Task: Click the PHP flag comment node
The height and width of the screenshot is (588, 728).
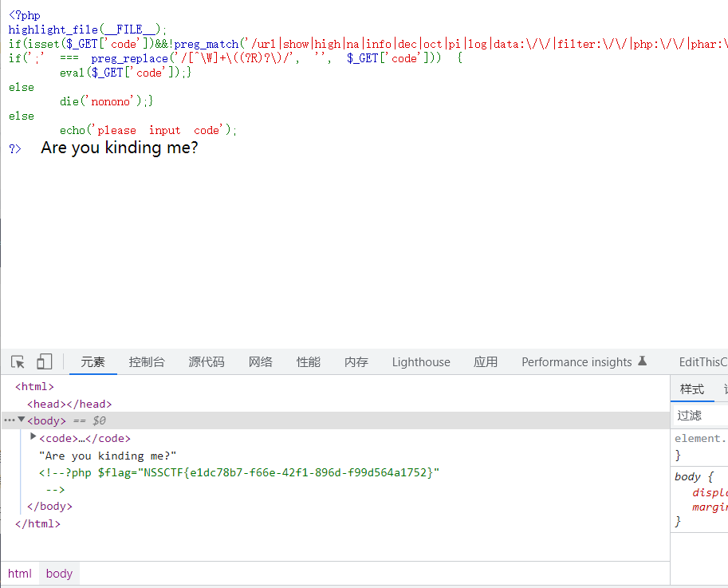Action: click(x=239, y=472)
